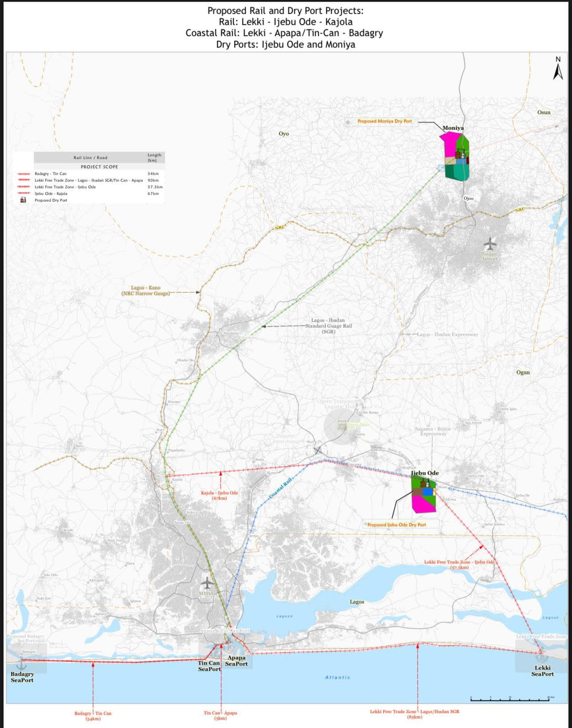This screenshot has height=728, width=572.
Task: Click the Proposed Dry Port legend icon
Action: (x=24, y=200)
